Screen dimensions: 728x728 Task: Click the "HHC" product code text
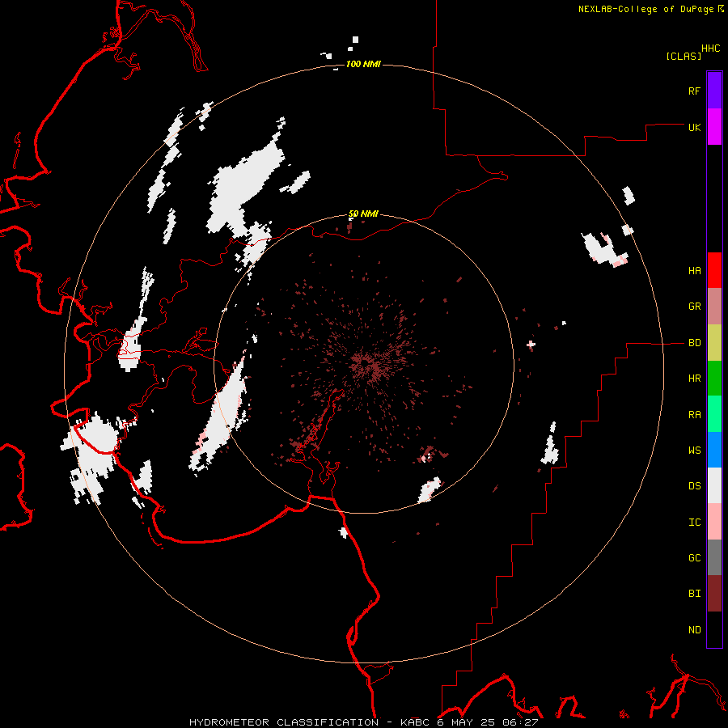coord(710,49)
